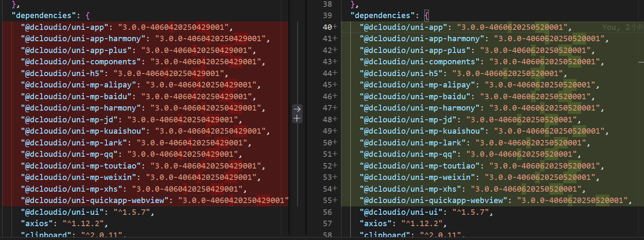This screenshot has height=240, width=644.
Task: Open the "You, 2小时" inline blame annotation
Action: (x=622, y=27)
